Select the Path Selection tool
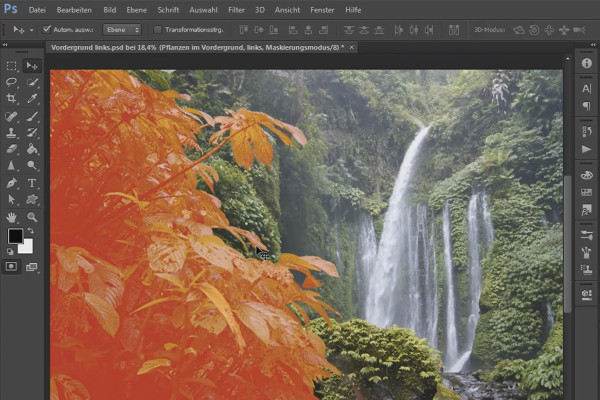This screenshot has width=600, height=400. [11, 199]
